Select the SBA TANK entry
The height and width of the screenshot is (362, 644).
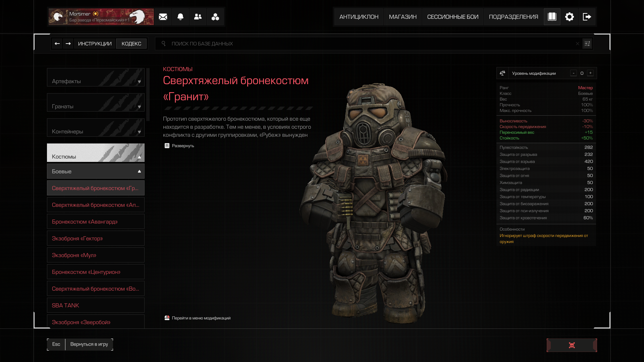click(96, 305)
